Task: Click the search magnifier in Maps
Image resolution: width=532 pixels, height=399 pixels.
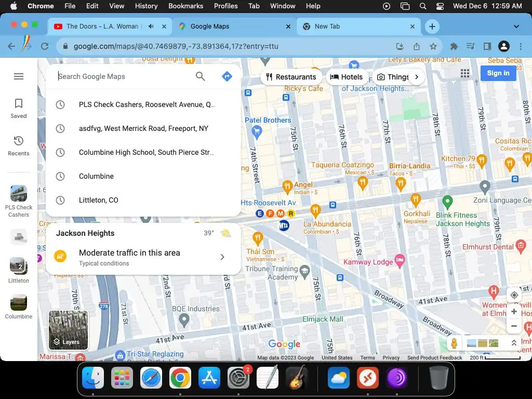Action: pyautogui.click(x=201, y=76)
